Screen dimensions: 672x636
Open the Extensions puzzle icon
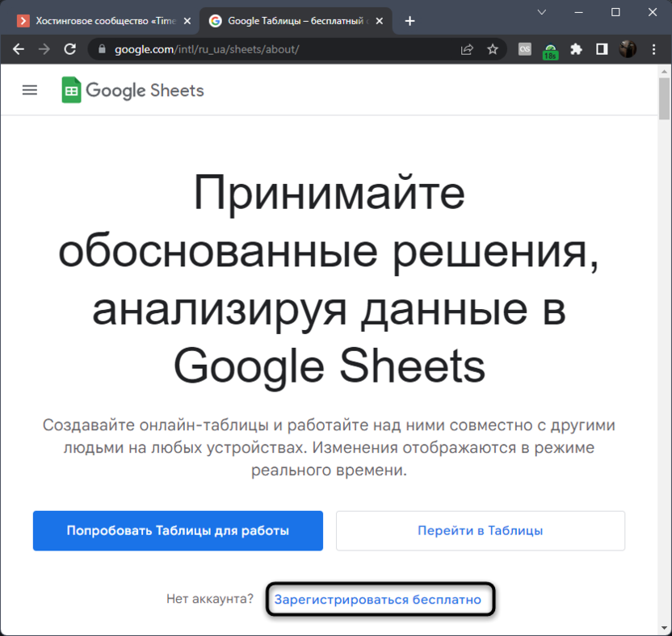click(576, 49)
